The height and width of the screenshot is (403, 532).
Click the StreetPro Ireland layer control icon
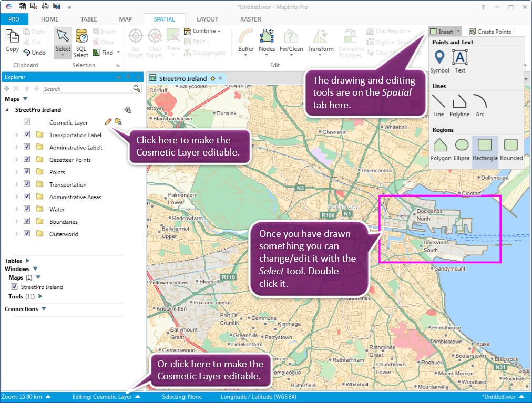click(128, 110)
